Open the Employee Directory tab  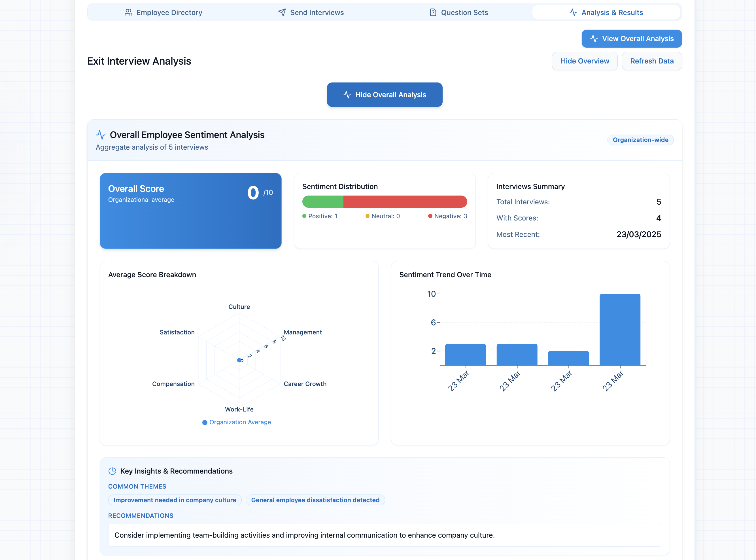tap(163, 12)
